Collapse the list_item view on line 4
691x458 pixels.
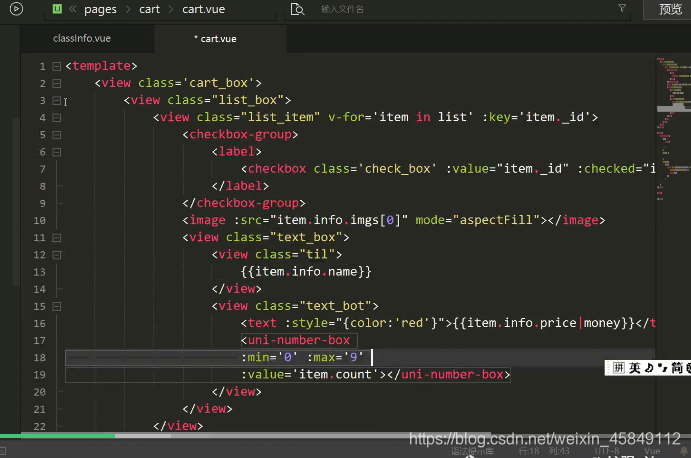coord(56,118)
